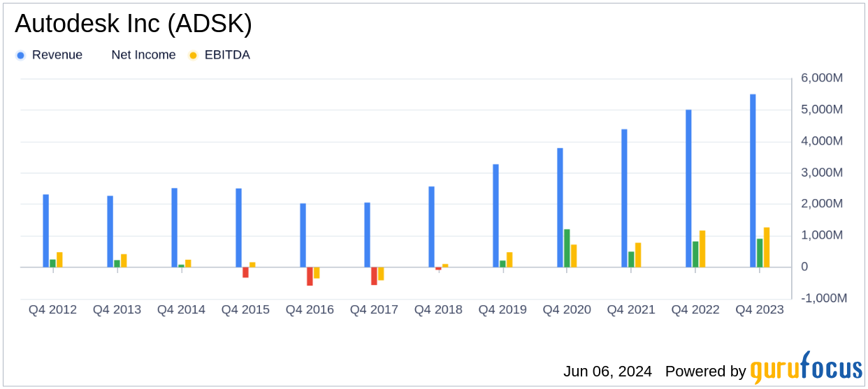Select the blue Revenue bar for Q4 2022
The height and width of the screenshot is (389, 868).
(688, 189)
